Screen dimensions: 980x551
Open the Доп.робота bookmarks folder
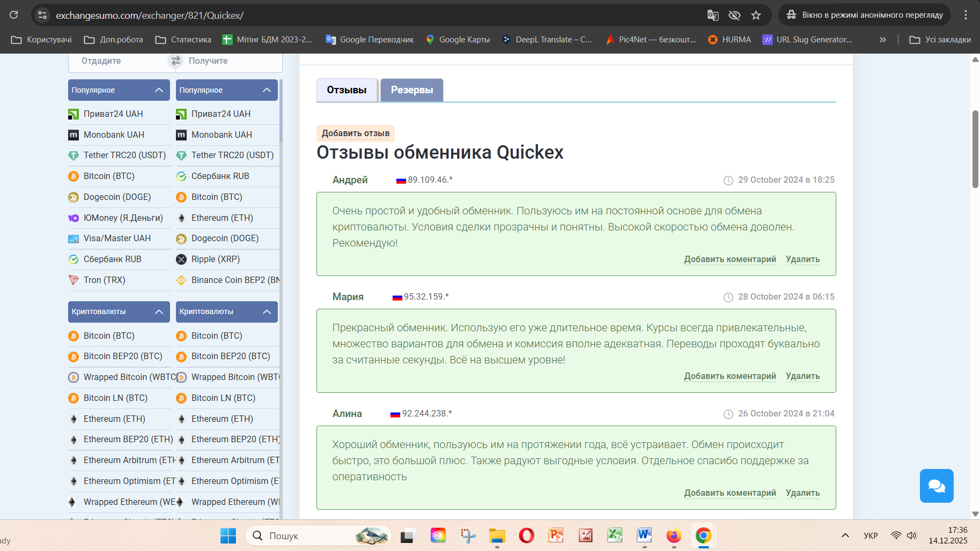coord(114,40)
